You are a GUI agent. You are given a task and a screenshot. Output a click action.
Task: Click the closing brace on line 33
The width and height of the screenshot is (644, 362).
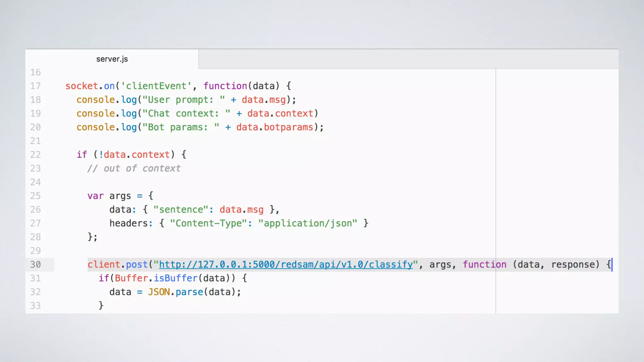101,305
